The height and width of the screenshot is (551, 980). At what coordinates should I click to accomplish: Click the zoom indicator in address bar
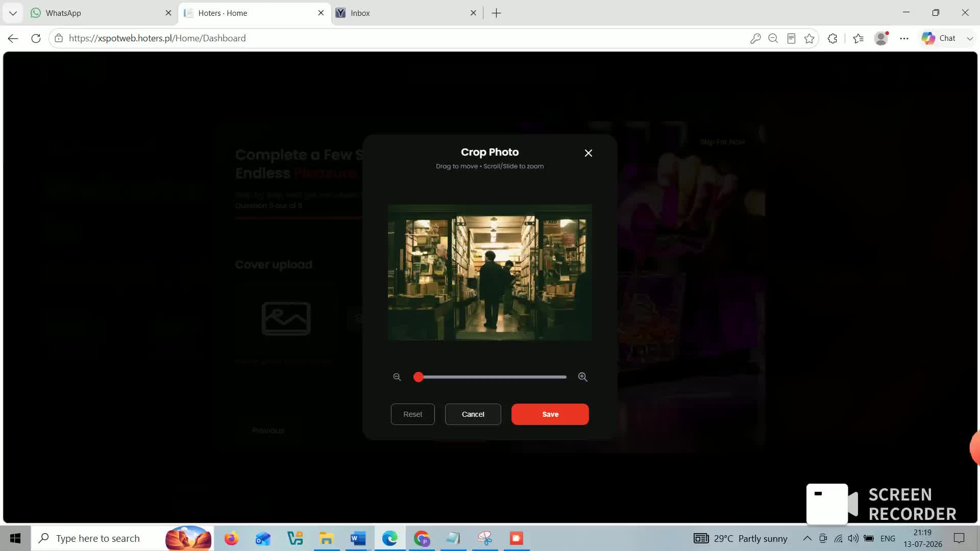[x=773, y=38]
